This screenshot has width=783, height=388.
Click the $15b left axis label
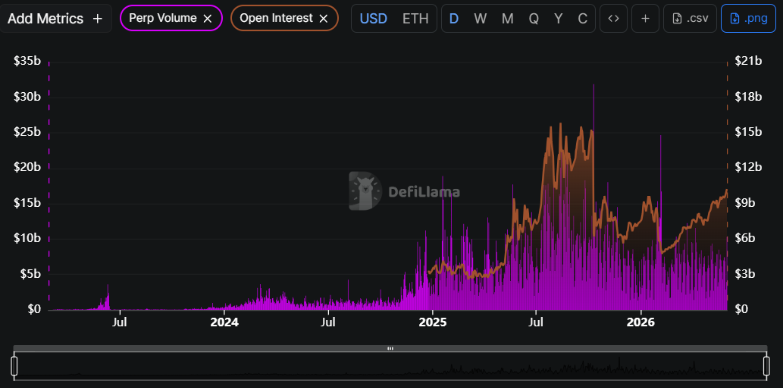(x=27, y=203)
